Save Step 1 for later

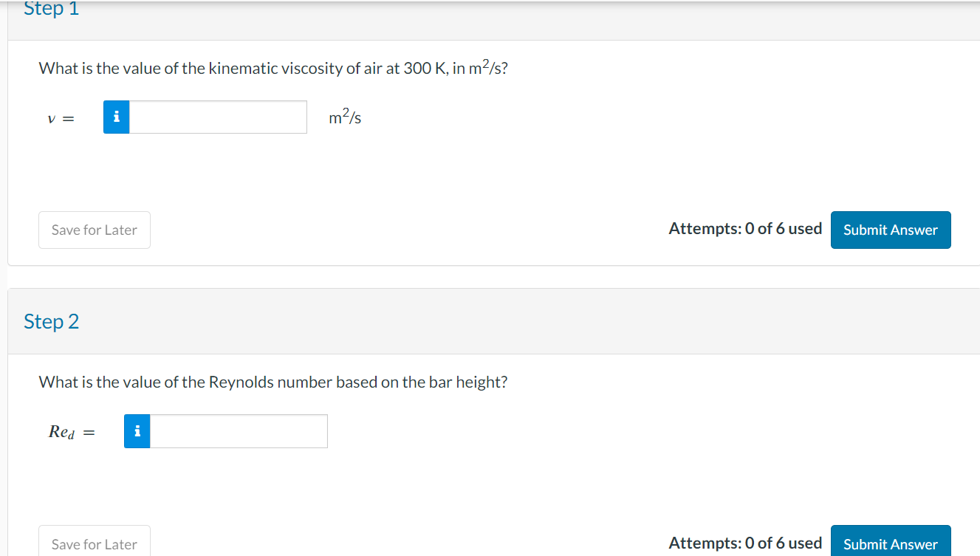tap(94, 230)
